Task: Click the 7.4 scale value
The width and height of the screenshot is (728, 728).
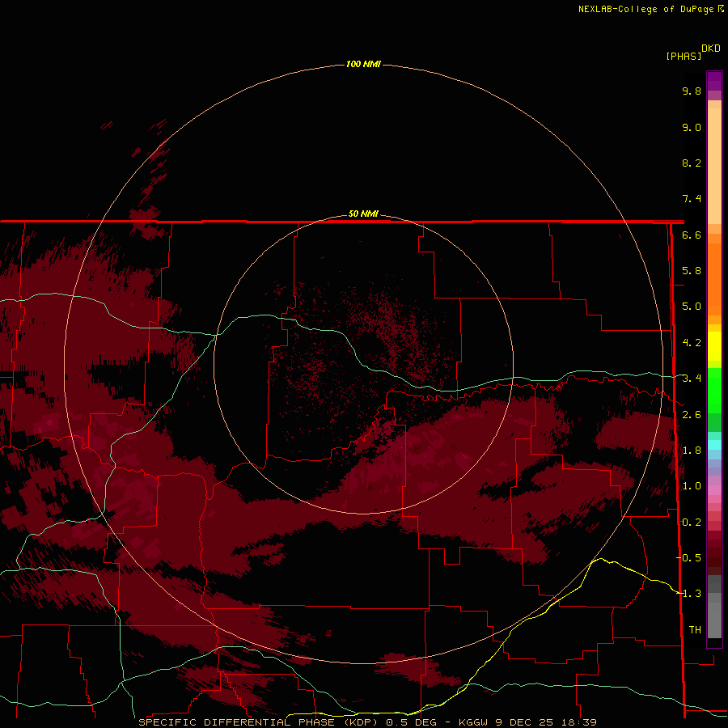Action: (x=692, y=199)
